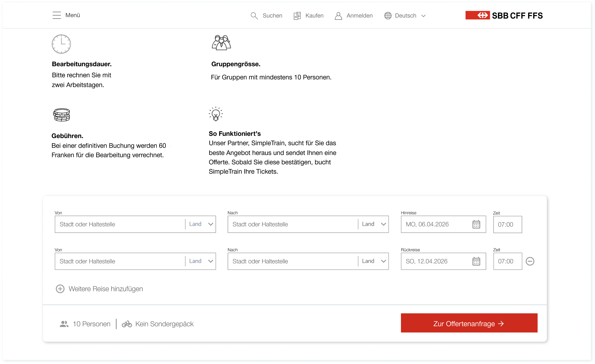Click the plus icon to add trip
This screenshot has height=364, width=595.
coord(60,289)
